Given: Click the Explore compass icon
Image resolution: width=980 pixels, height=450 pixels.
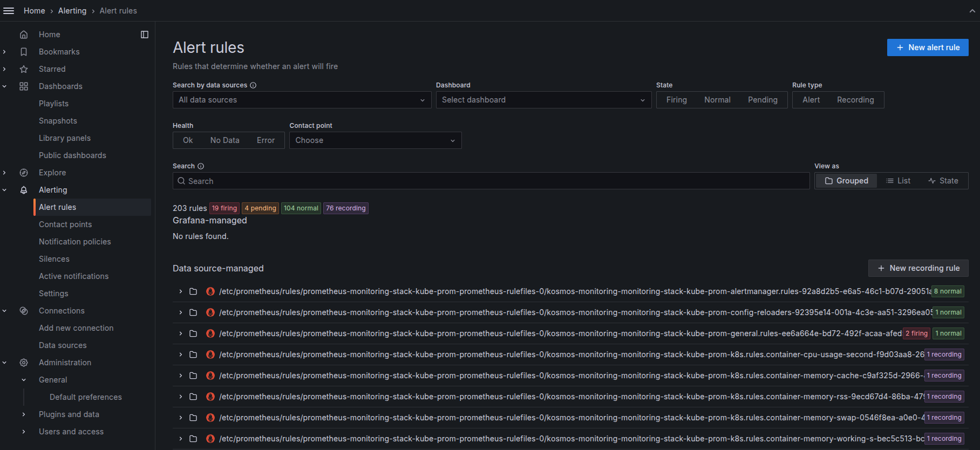Looking at the screenshot, I should [x=24, y=173].
